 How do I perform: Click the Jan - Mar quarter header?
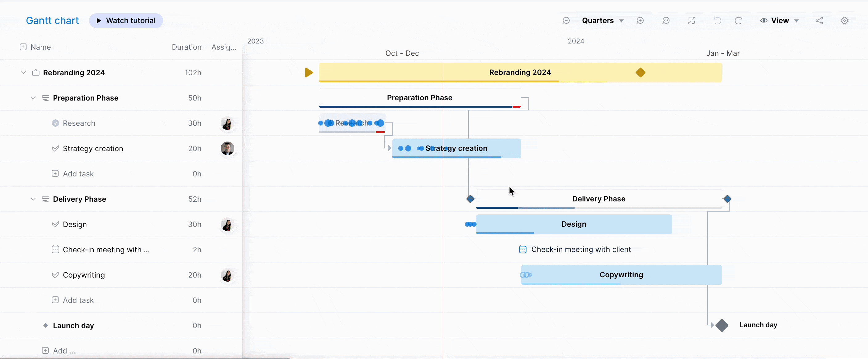(x=723, y=53)
